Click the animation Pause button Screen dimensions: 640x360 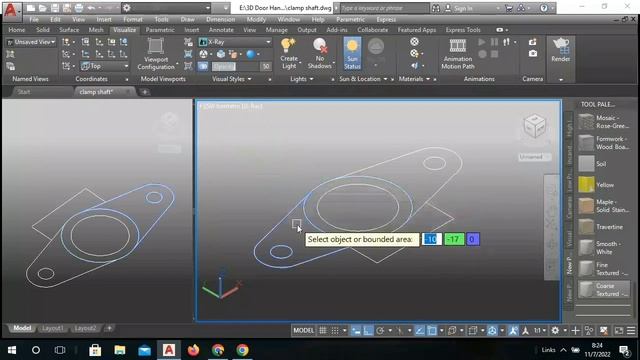494,42
